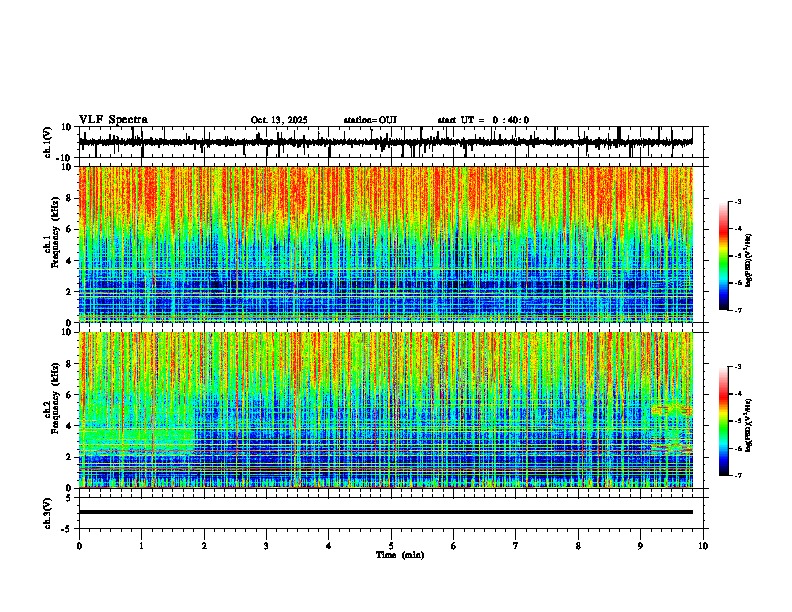This screenshot has width=792, height=612.
Task: Click the ch.1 spectrogram panel
Action: click(x=386, y=244)
